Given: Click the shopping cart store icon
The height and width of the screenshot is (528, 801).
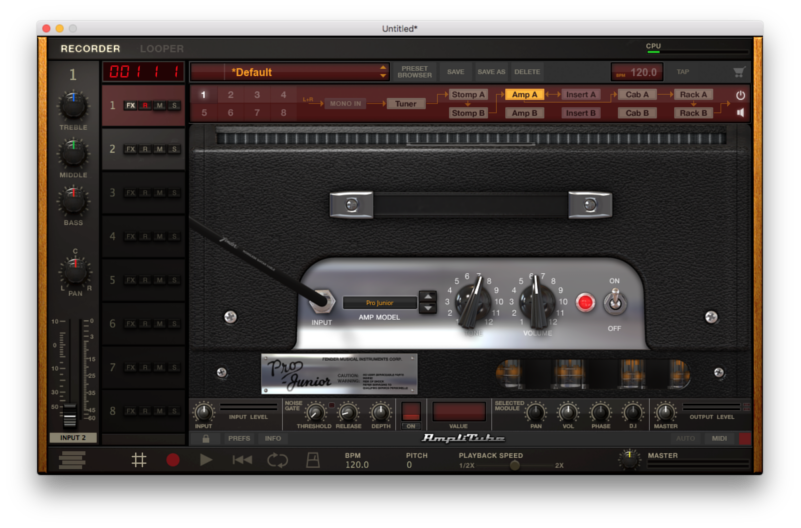Looking at the screenshot, I should 739,72.
